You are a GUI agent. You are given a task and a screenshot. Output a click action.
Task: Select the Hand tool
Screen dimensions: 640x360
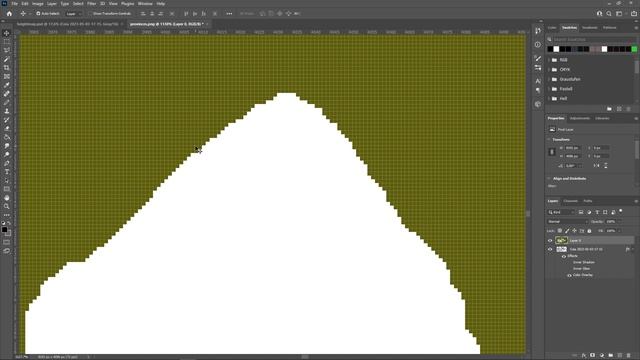pos(7,198)
